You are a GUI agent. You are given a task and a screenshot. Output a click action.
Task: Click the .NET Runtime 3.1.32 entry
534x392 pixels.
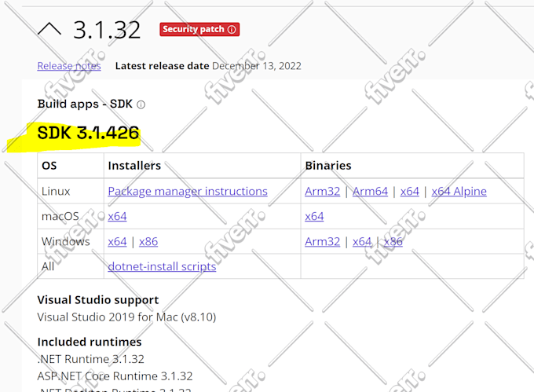click(91, 359)
